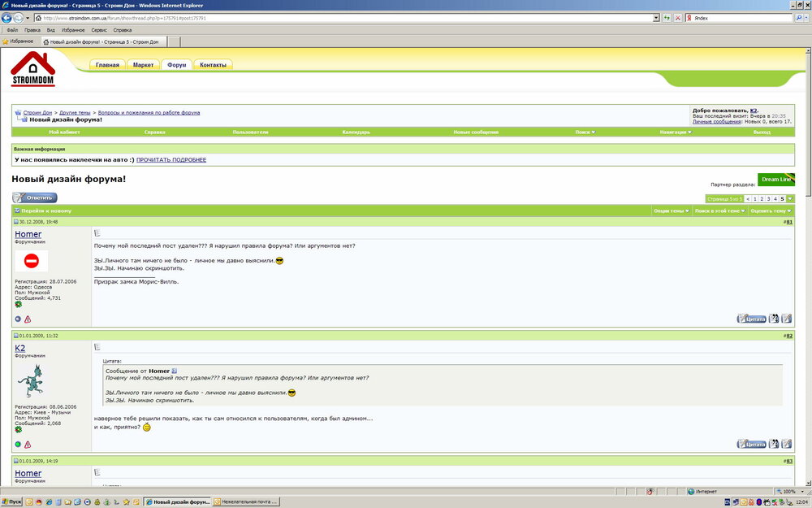Click the quick reply icon in post #82
Viewport: 812px width, 508px height.
(x=787, y=444)
